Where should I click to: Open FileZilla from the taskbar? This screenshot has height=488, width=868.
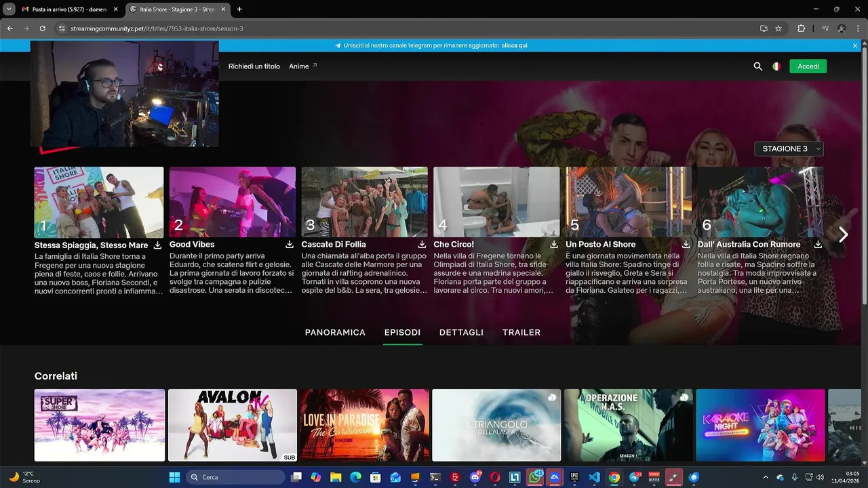click(x=455, y=477)
